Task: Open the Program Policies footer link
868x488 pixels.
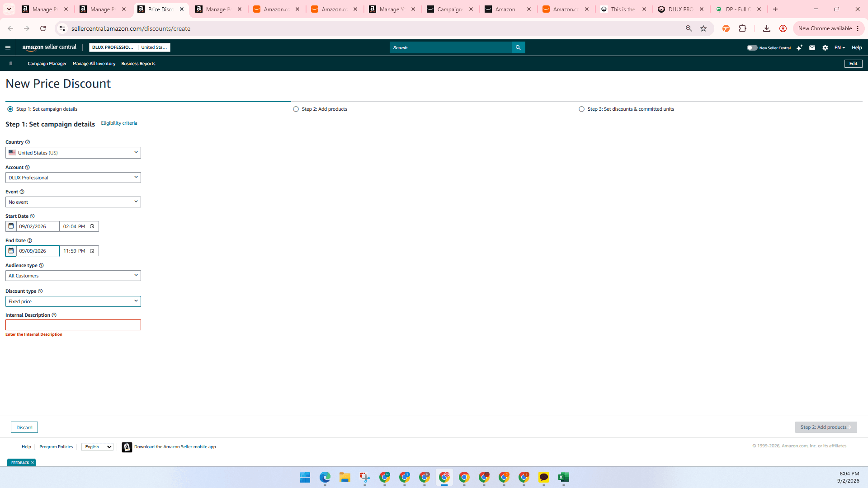Action: [56, 447]
